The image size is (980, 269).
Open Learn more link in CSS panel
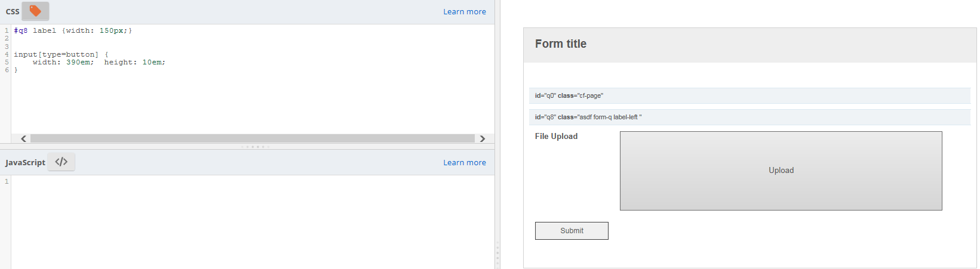464,11
